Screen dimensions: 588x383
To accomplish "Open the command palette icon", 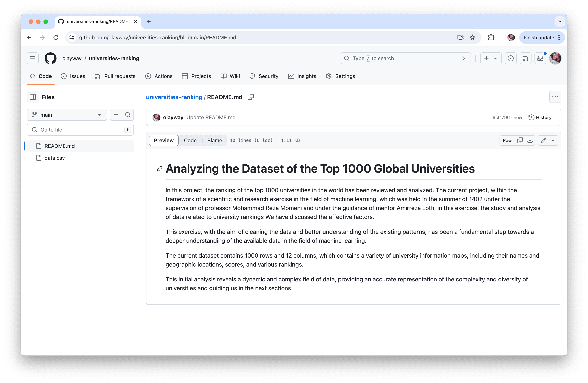I will tap(465, 58).
